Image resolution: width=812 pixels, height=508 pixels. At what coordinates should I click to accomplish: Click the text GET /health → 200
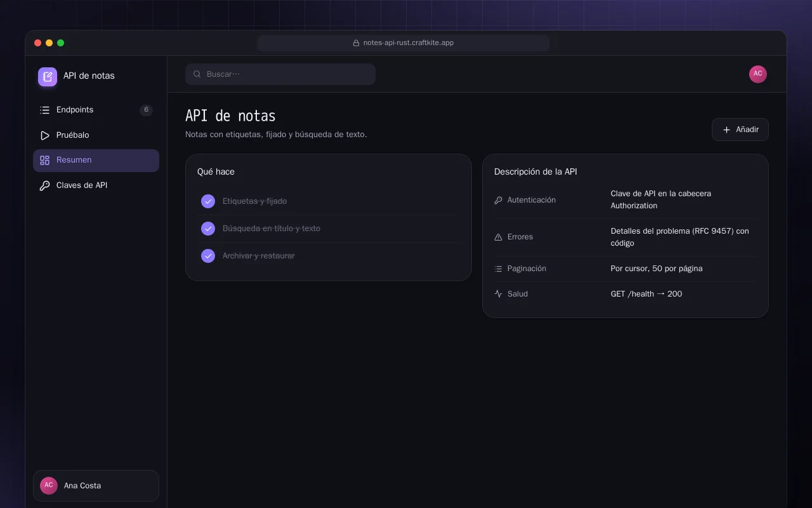646,294
